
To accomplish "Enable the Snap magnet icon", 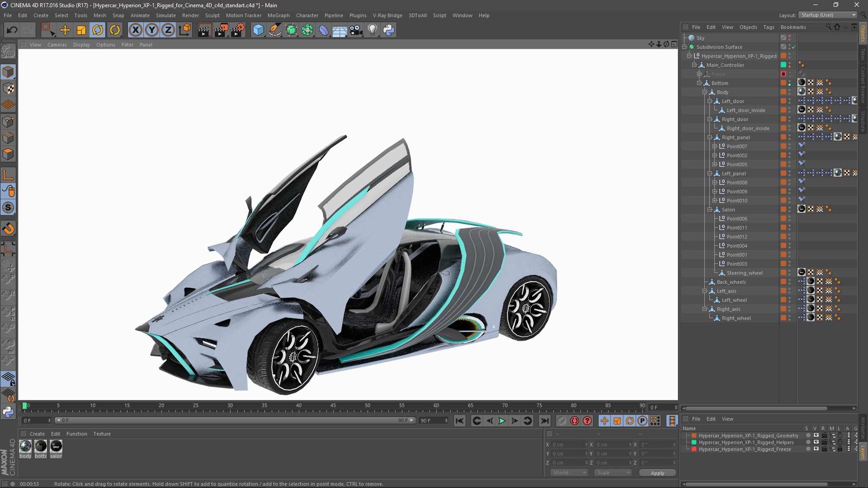I will coord(8,229).
